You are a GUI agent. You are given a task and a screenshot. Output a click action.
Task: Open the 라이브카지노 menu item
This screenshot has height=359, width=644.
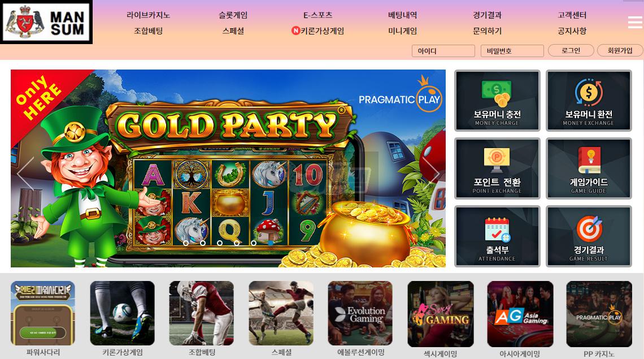pos(148,15)
